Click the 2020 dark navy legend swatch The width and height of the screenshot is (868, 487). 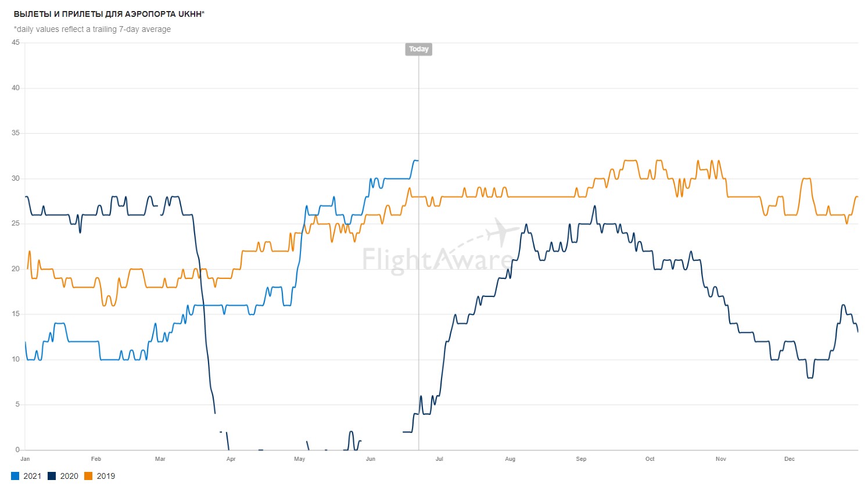(x=52, y=476)
